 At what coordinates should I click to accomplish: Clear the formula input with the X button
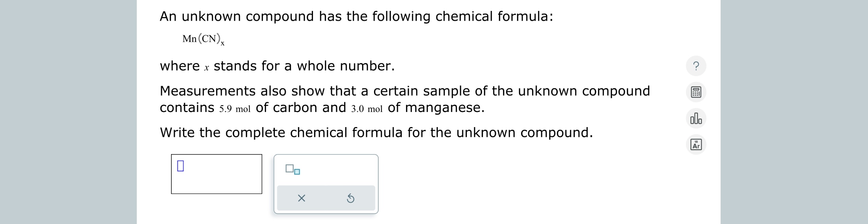point(301,199)
